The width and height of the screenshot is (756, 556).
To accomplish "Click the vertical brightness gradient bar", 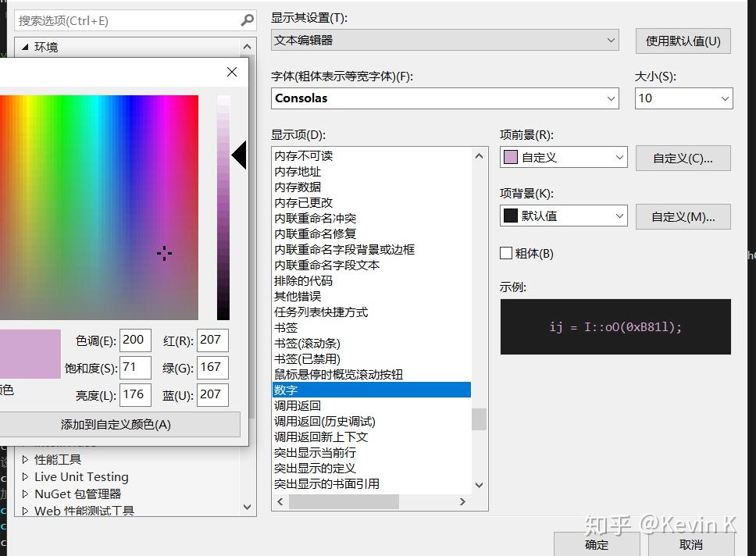I will point(223,208).
